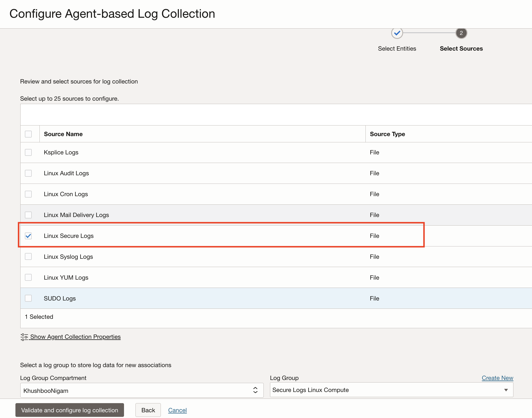Check the Ksplice Logs checkbox
The height and width of the screenshot is (418, 532).
coord(28,152)
